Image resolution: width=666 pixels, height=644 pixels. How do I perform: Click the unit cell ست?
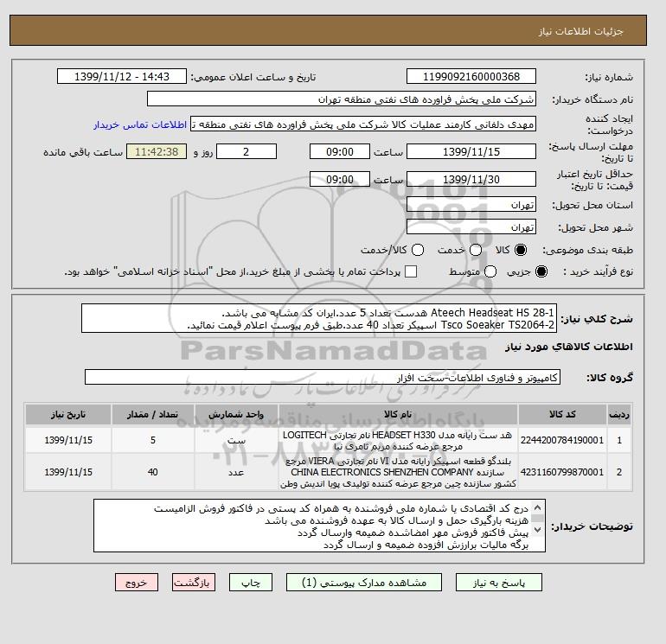coord(236,440)
